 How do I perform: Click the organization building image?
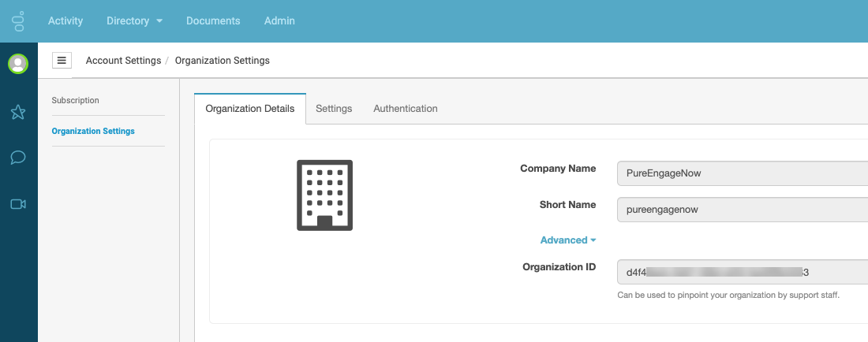point(325,195)
